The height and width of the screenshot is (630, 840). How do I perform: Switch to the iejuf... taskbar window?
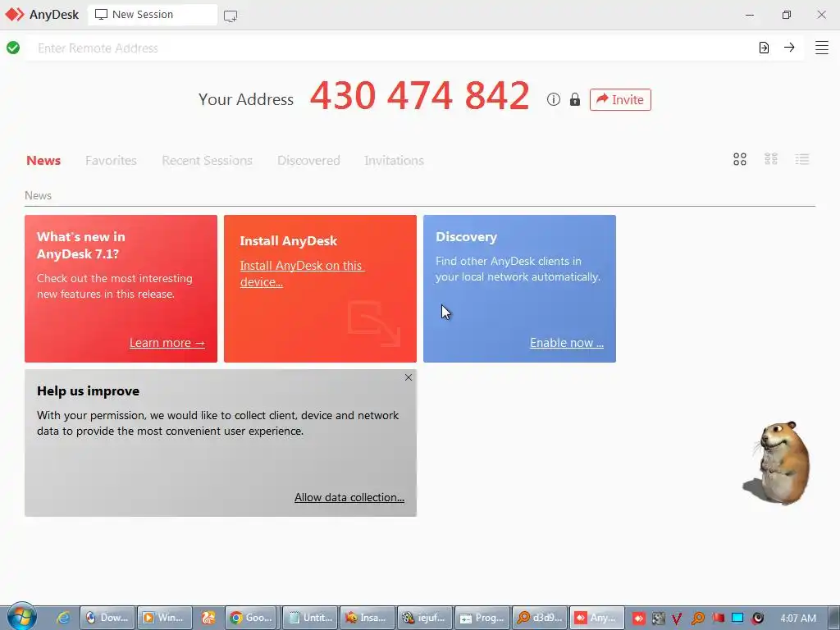[426, 618]
